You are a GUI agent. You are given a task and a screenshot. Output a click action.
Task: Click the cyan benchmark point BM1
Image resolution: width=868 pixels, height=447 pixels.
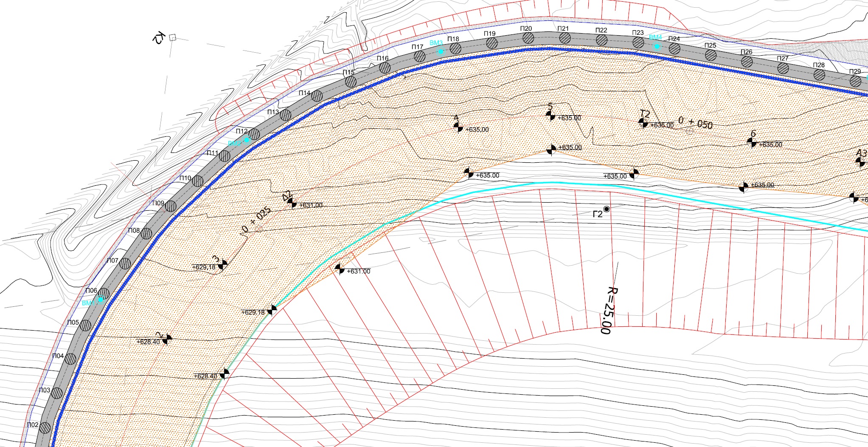(101, 300)
